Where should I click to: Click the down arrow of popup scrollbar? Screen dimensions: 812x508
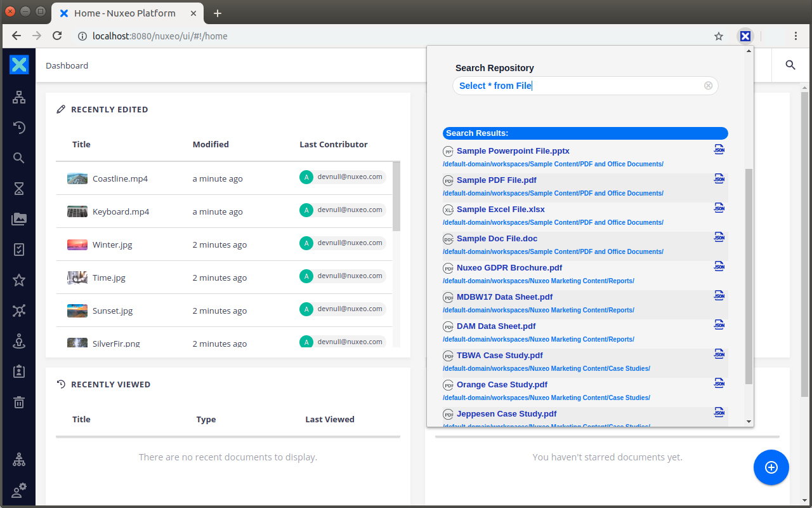click(749, 422)
